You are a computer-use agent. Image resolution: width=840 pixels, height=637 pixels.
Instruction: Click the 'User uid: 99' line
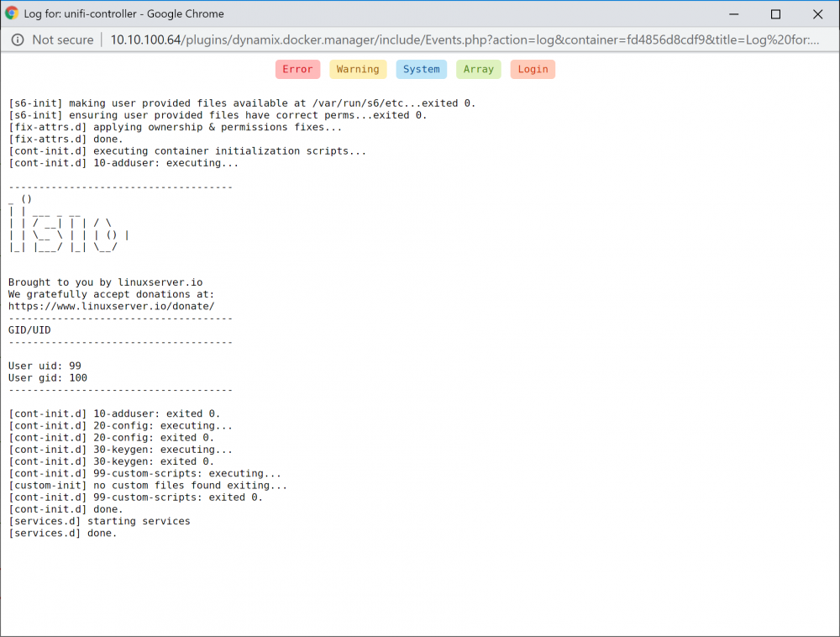pos(45,366)
